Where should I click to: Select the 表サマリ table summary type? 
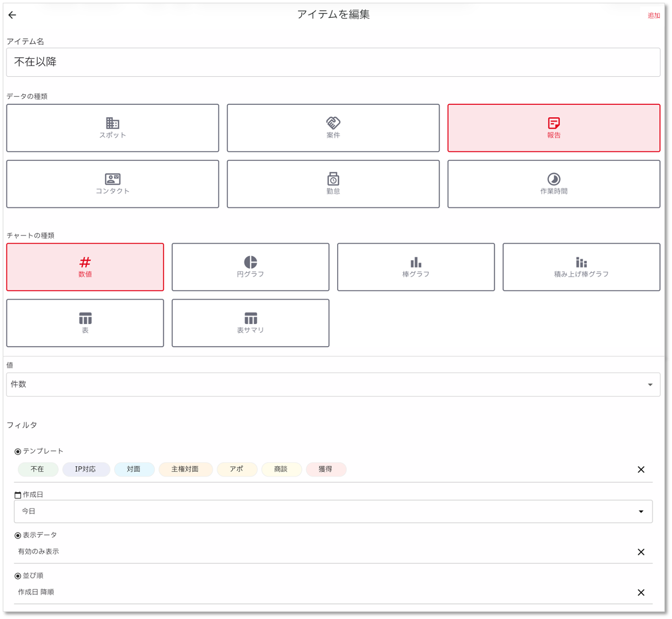(x=250, y=323)
